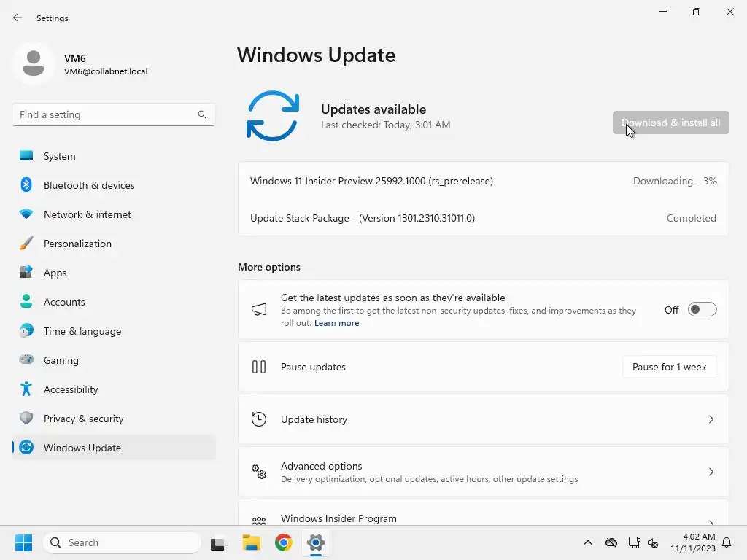Viewport: 747px width, 560px height.
Task: Show hidden icons tray chevron
Action: tap(588, 542)
